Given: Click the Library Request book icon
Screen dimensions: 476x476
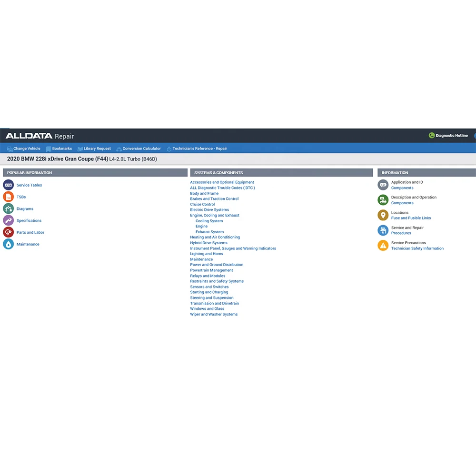Looking at the screenshot, I should 80,149.
